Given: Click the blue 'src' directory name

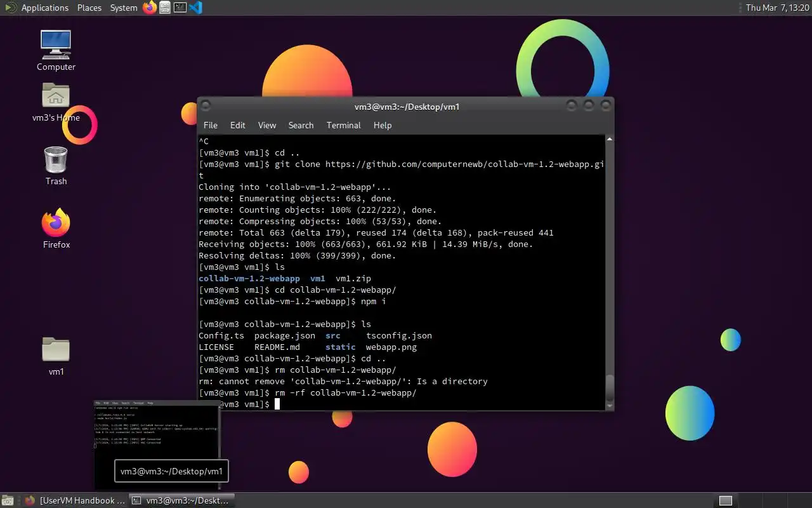Looking at the screenshot, I should [333, 335].
